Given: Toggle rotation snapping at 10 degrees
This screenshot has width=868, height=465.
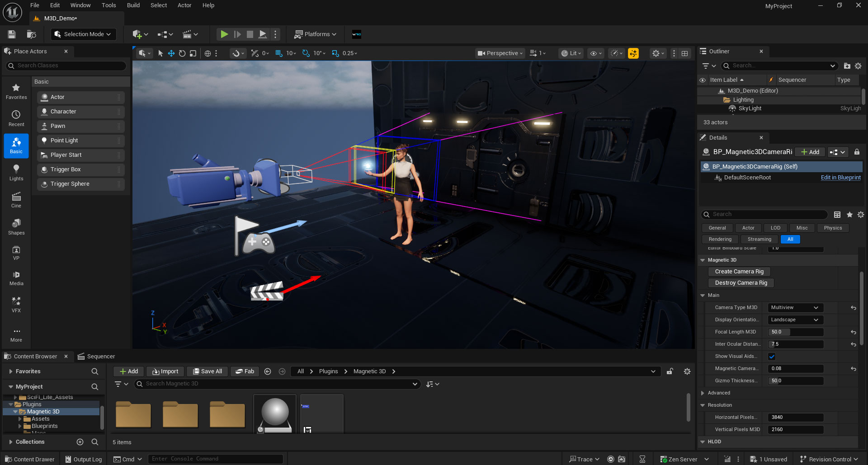Looking at the screenshot, I should point(306,53).
